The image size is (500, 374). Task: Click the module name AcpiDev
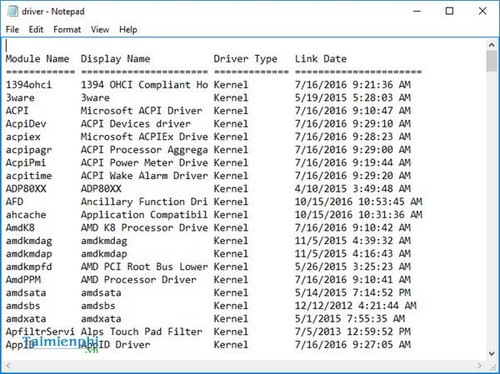coord(26,124)
